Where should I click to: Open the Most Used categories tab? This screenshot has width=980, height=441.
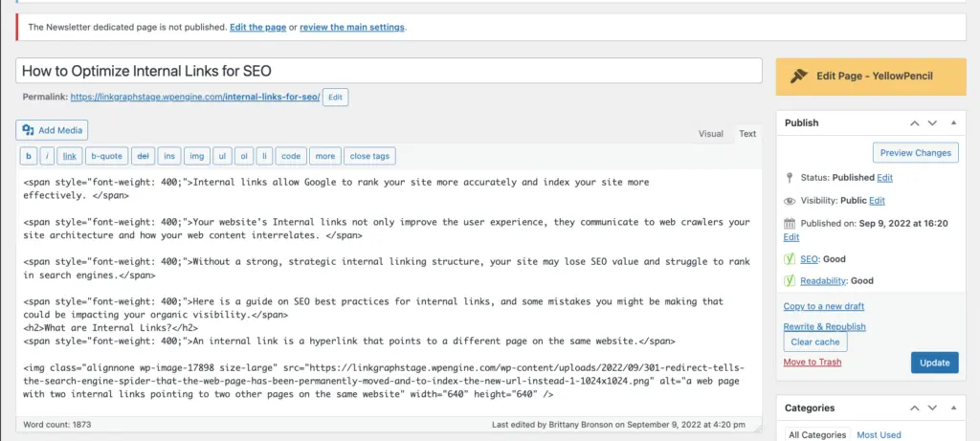(879, 434)
